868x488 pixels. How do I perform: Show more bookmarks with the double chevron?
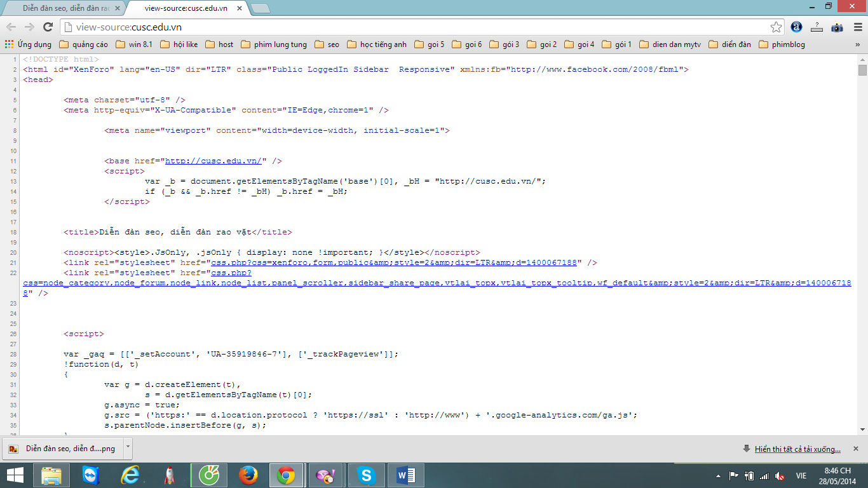[858, 44]
